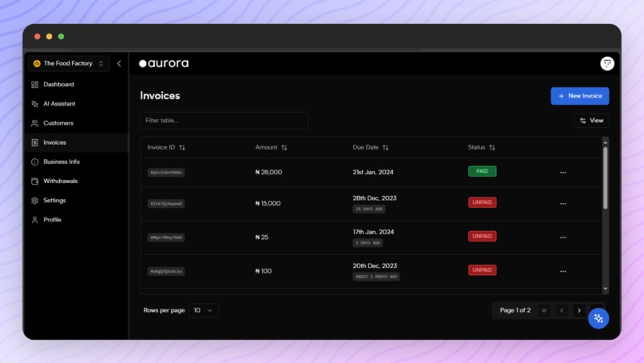Focus the Filter table input
Screen dimensions: 644x363
[x=225, y=121]
